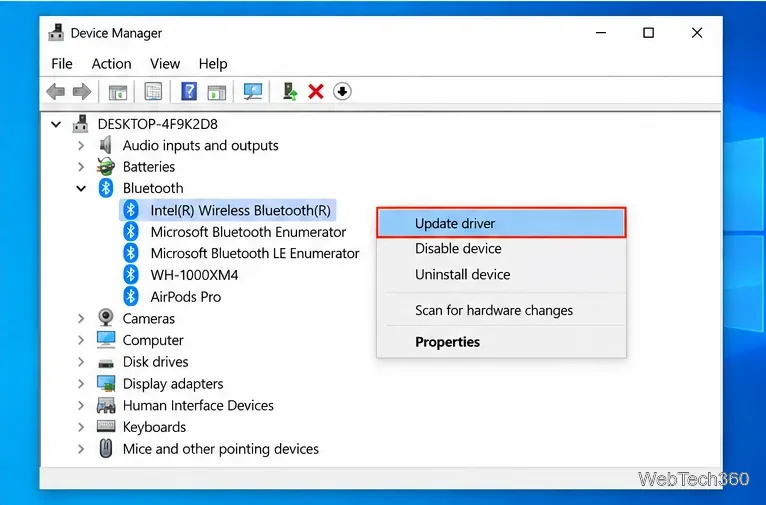
Task: Open the File menu
Action: coord(62,64)
